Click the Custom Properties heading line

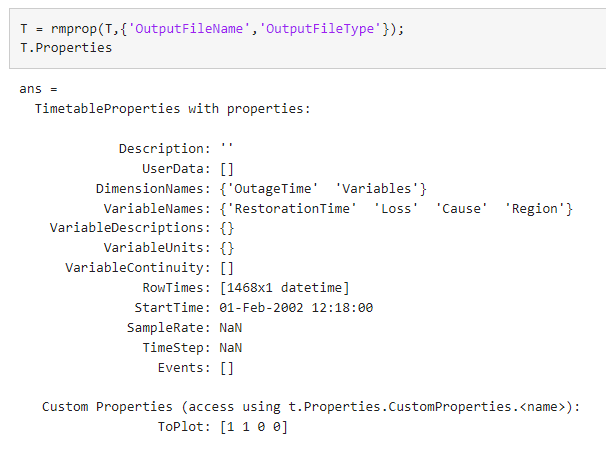click(311, 407)
